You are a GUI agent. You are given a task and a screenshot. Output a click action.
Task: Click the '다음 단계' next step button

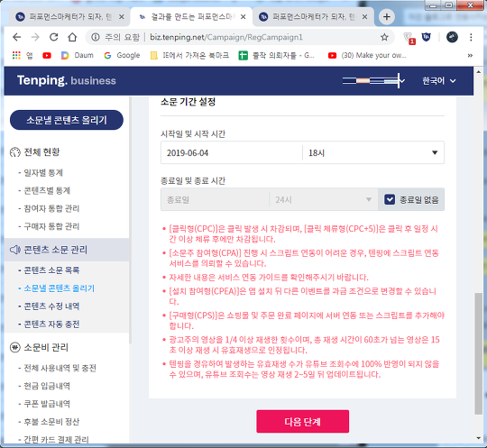click(302, 421)
